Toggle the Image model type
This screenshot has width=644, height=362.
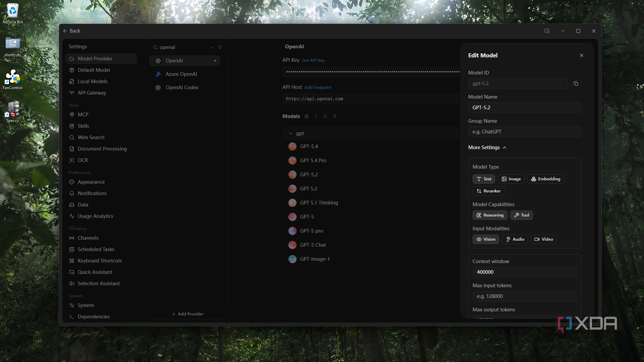tap(511, 179)
